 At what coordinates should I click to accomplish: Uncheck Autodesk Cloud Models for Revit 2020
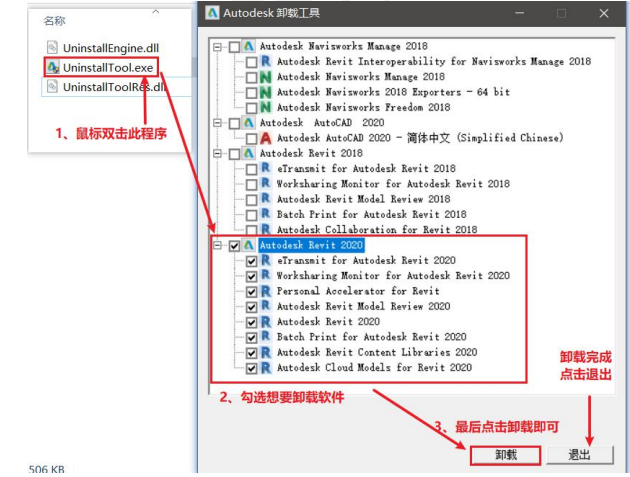pos(252,368)
